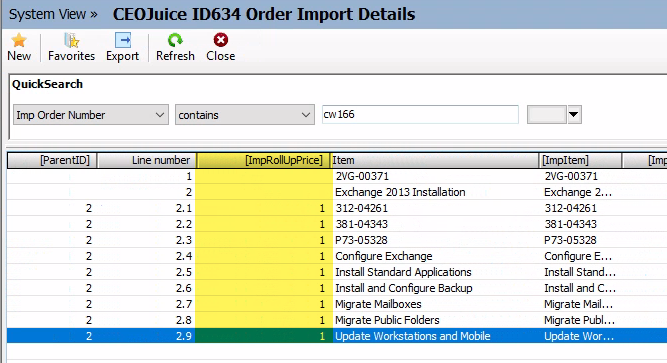Click line number 2.4 cell
The width and height of the screenshot is (667, 363).
click(x=146, y=256)
